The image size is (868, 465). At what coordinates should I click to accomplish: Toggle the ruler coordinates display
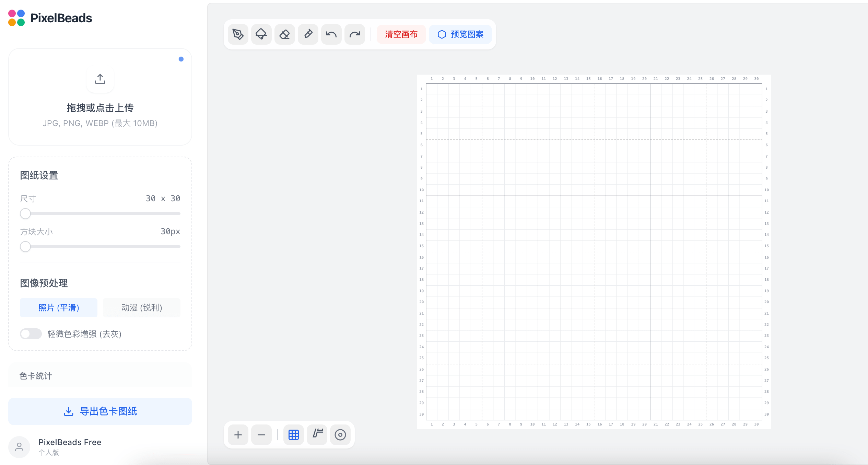tap(317, 435)
